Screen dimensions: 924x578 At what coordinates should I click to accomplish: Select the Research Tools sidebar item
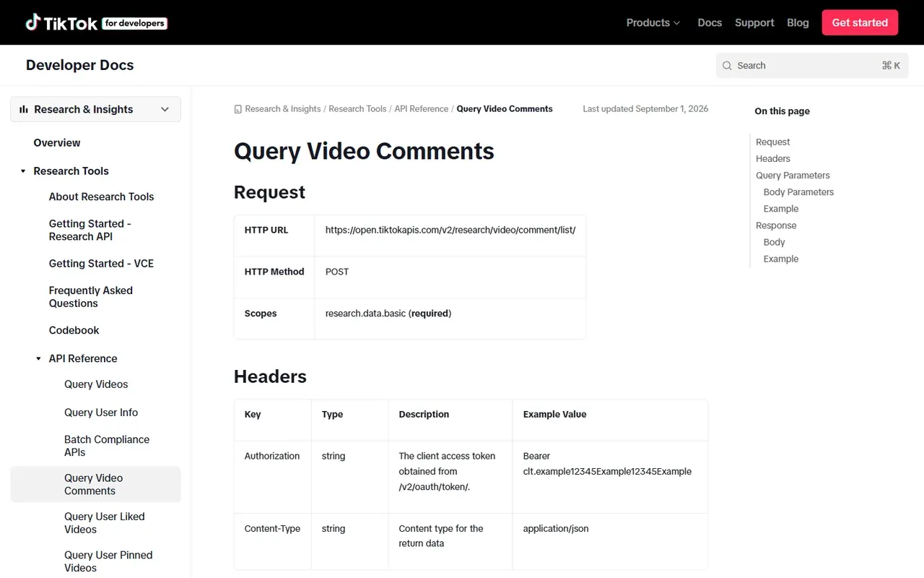[71, 171]
